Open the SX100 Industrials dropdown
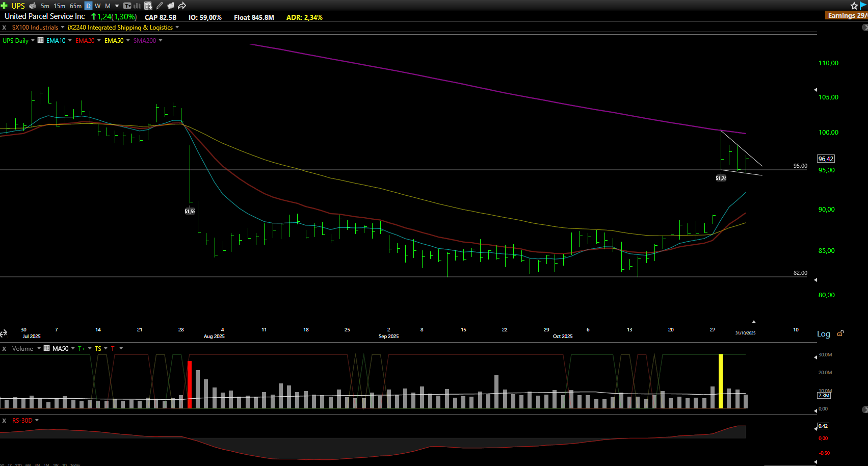This screenshot has width=868, height=466. coord(63,27)
